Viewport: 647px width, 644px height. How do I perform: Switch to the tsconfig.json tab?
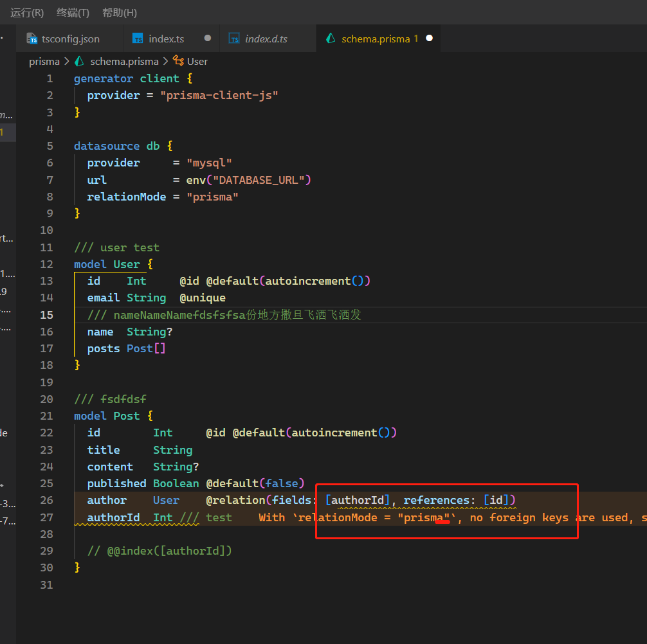click(70, 39)
